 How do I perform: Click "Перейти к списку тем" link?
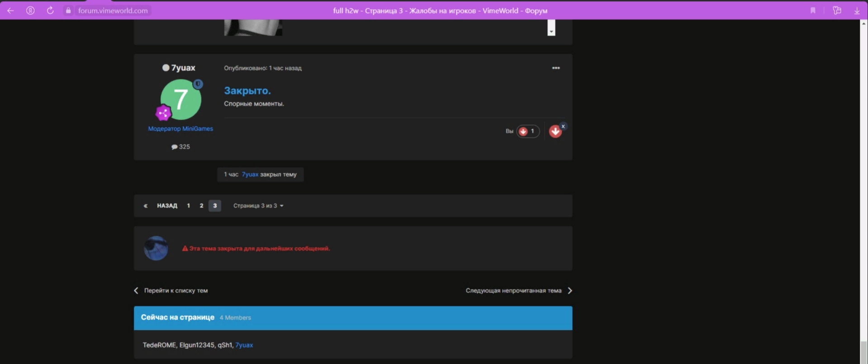click(175, 291)
